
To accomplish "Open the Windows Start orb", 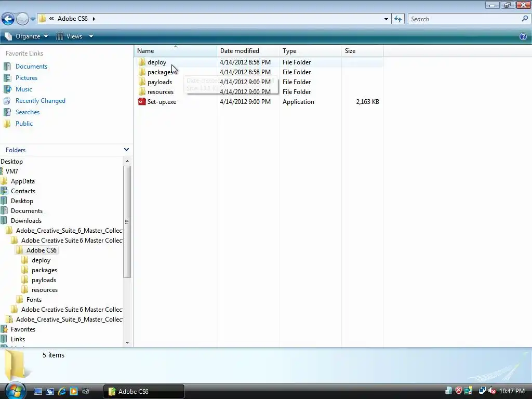I will tap(15, 391).
